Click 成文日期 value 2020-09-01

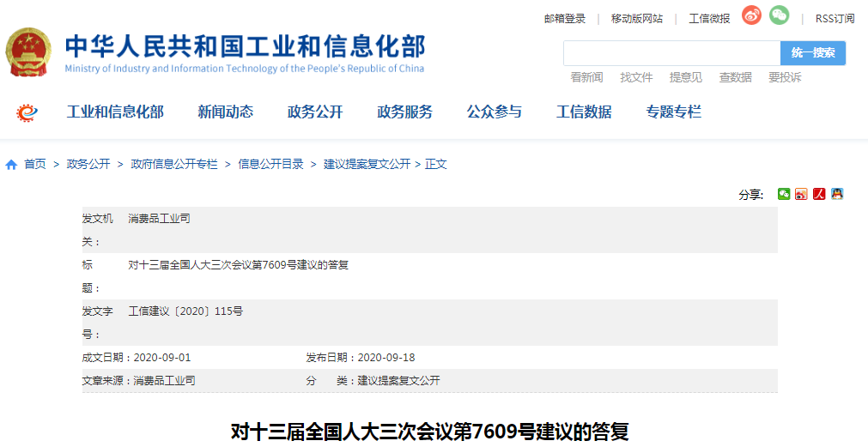point(162,358)
